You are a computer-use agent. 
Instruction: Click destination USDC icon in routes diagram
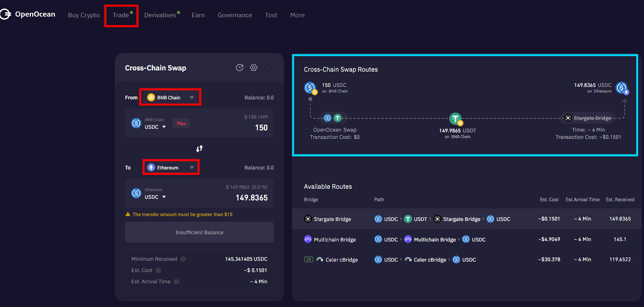click(622, 88)
